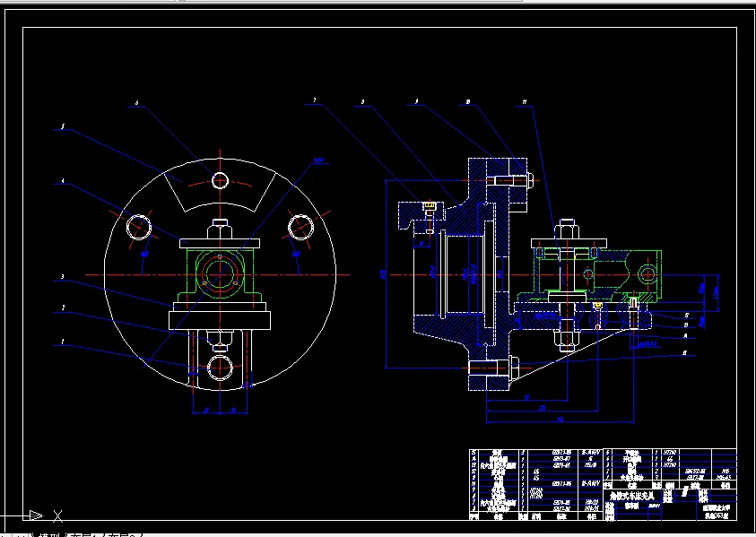Pick the left bolt hole circle in the disc view

point(139,227)
